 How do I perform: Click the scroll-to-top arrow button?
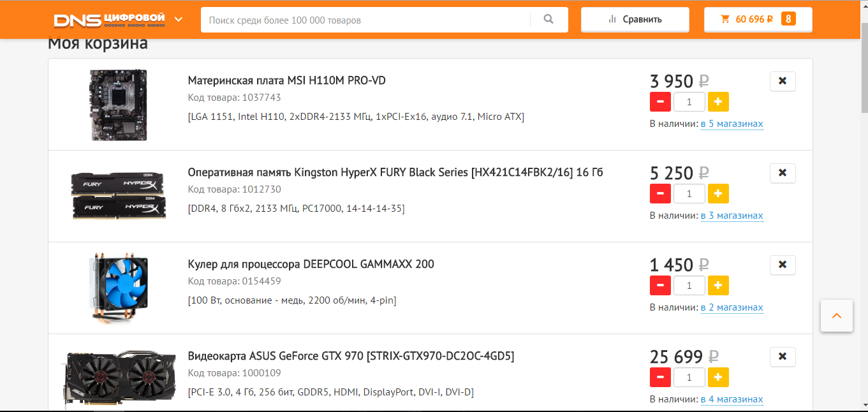[x=837, y=316]
